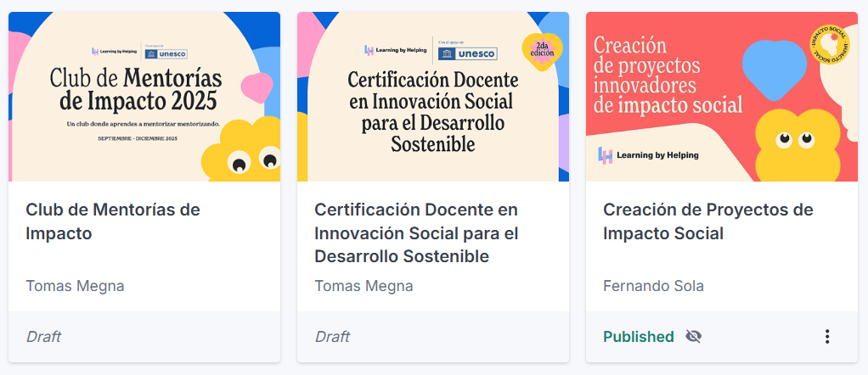Click author Tomas Megna under Certificación Docente

pyautogui.click(x=364, y=286)
